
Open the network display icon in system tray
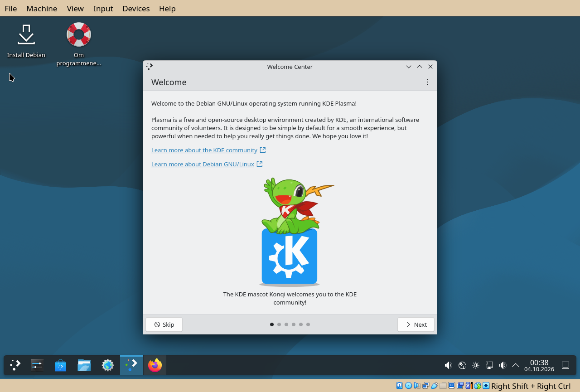tap(489, 365)
